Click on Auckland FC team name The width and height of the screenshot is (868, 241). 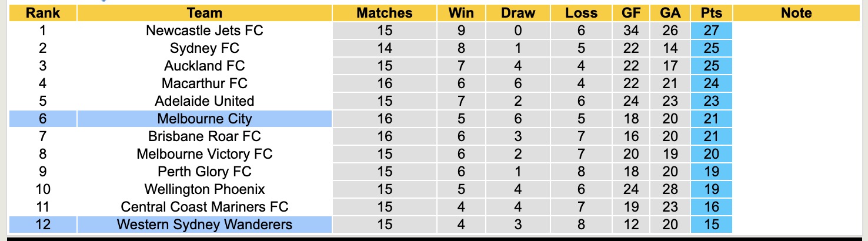[204, 66]
